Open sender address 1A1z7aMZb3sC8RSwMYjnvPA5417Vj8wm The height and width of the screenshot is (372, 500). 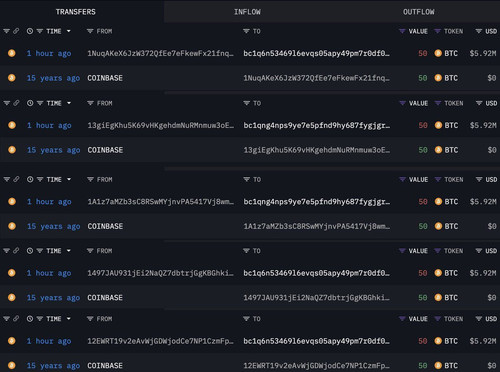click(x=161, y=202)
